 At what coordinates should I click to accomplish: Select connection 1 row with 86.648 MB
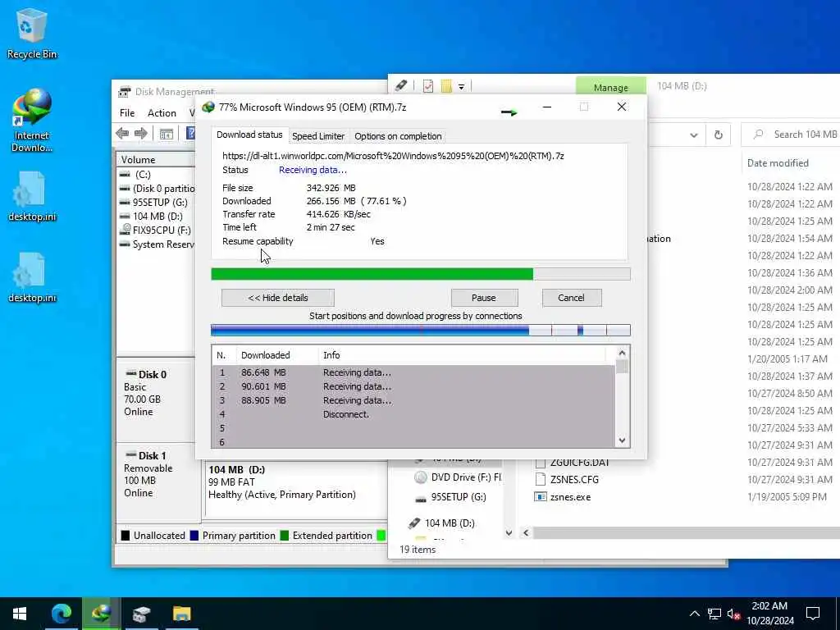coord(413,372)
